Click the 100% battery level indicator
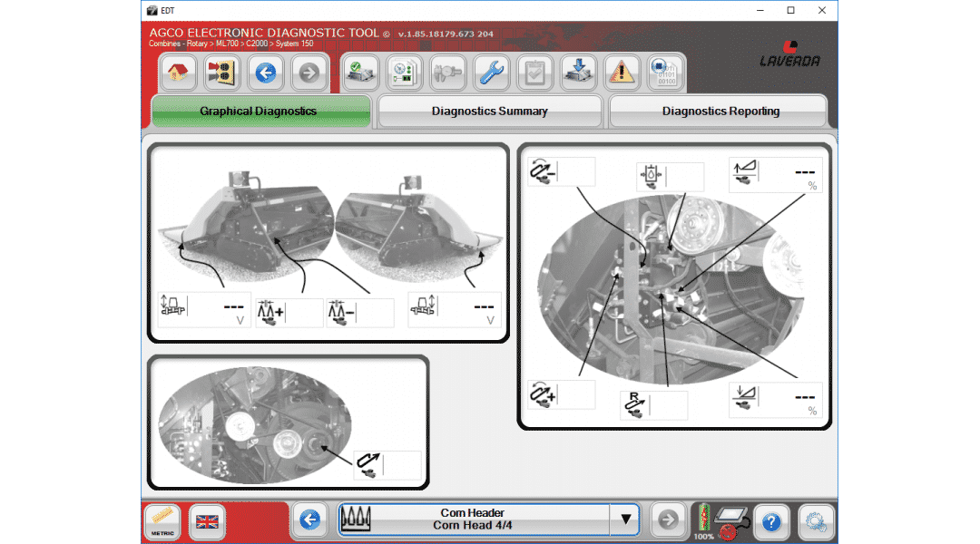980x544 pixels. point(704,521)
